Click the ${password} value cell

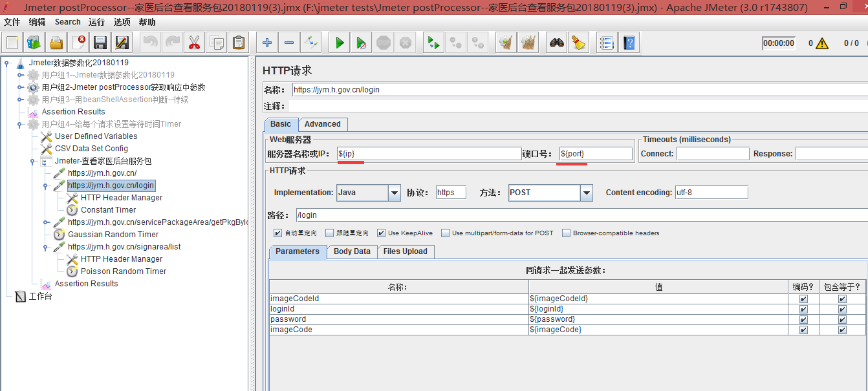658,319
